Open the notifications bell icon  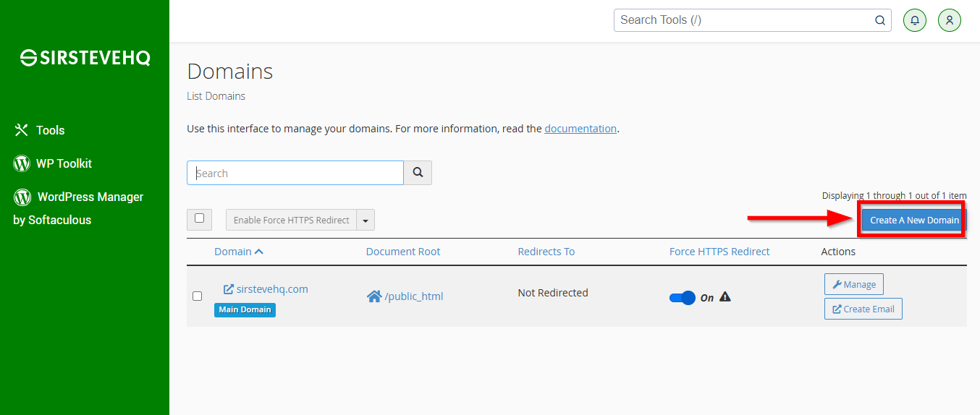point(915,20)
